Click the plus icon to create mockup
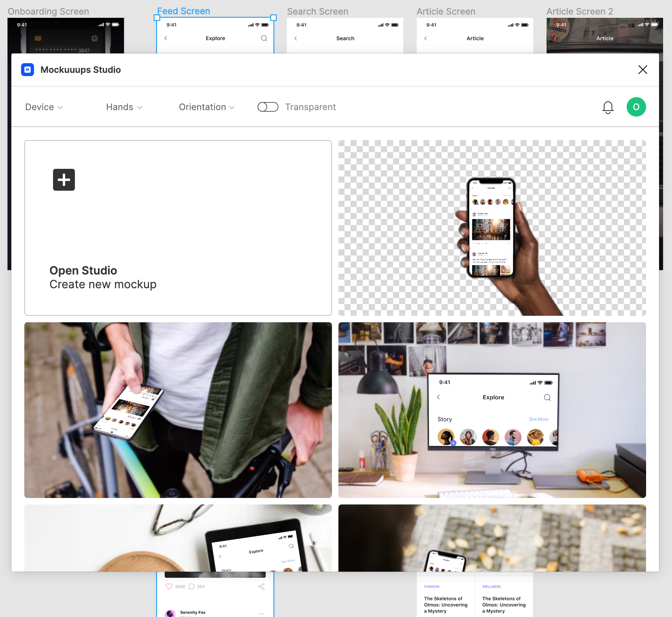672x617 pixels. 64,180
